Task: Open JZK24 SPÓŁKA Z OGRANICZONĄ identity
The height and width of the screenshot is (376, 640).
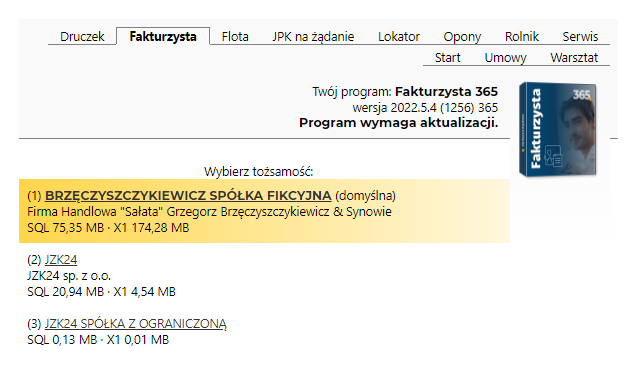Action: point(136,324)
